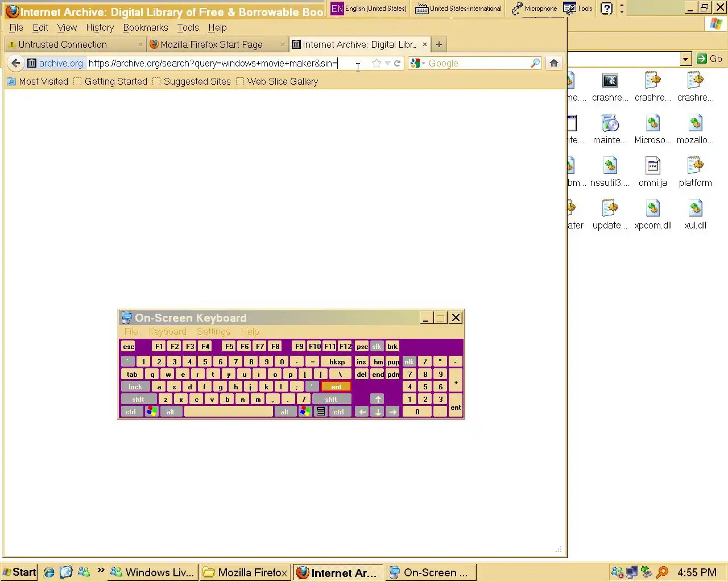Open On-Screen Keyboard Keyboard menu

click(167, 331)
